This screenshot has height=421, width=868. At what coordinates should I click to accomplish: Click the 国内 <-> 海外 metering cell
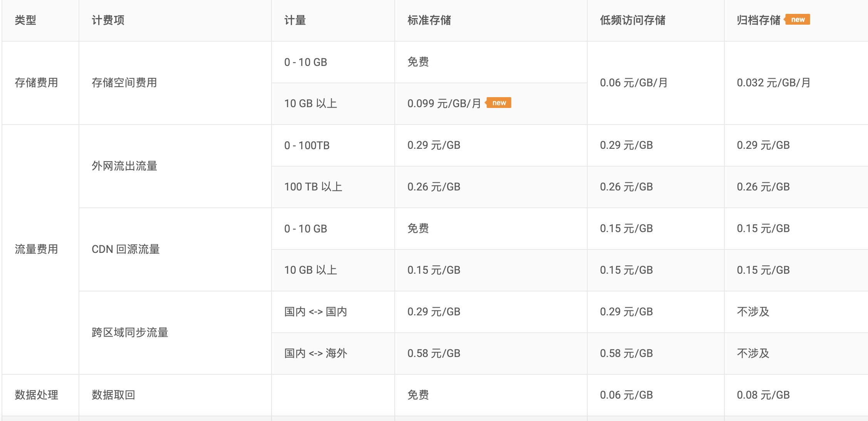click(x=315, y=354)
